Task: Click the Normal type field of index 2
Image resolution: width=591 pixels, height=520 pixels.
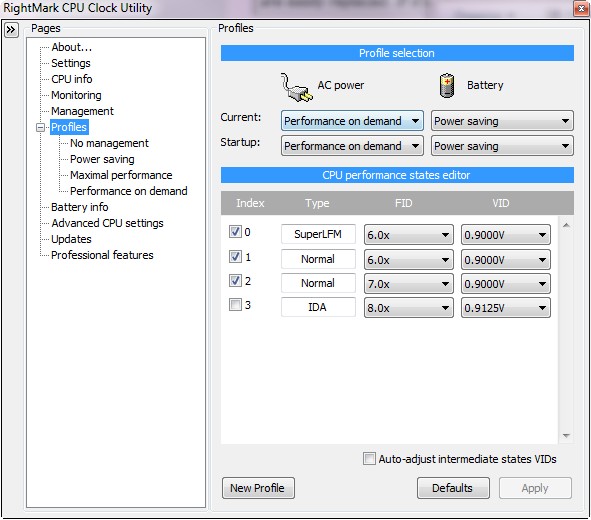Action: (318, 283)
